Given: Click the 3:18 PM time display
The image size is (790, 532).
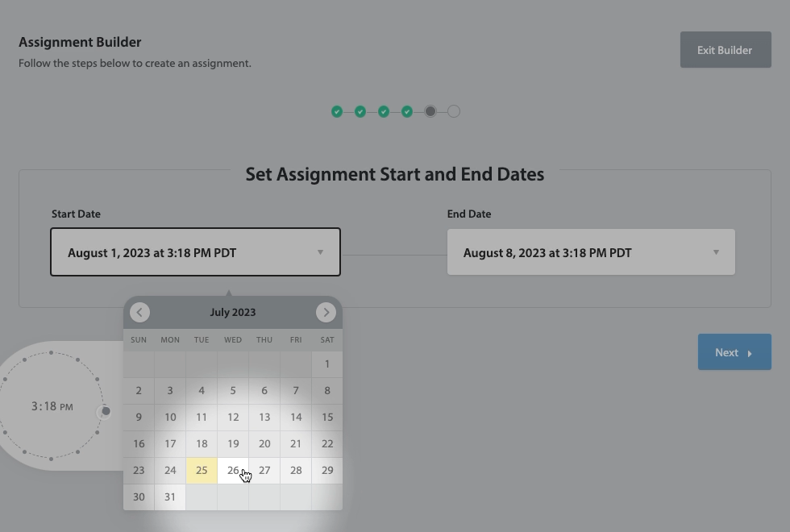Looking at the screenshot, I should (x=52, y=406).
